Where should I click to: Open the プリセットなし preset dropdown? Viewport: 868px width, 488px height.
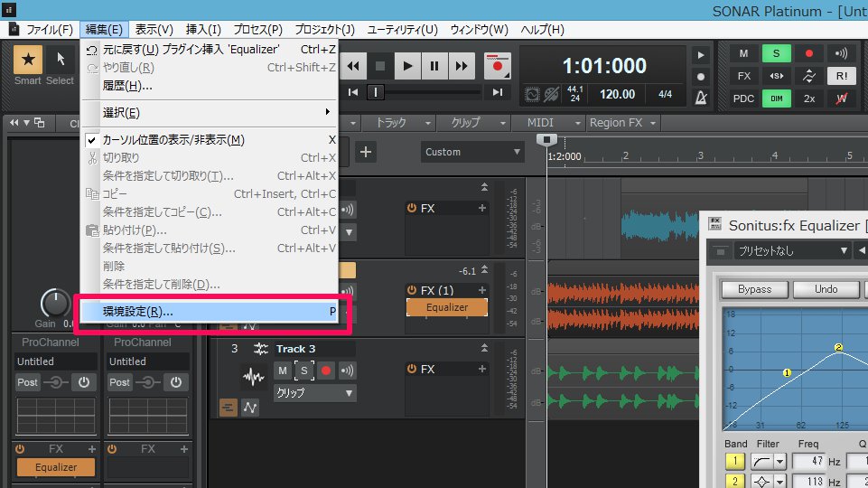(x=793, y=251)
